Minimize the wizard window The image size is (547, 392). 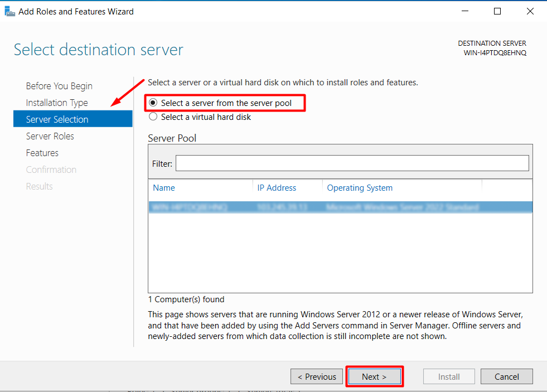[x=464, y=11]
